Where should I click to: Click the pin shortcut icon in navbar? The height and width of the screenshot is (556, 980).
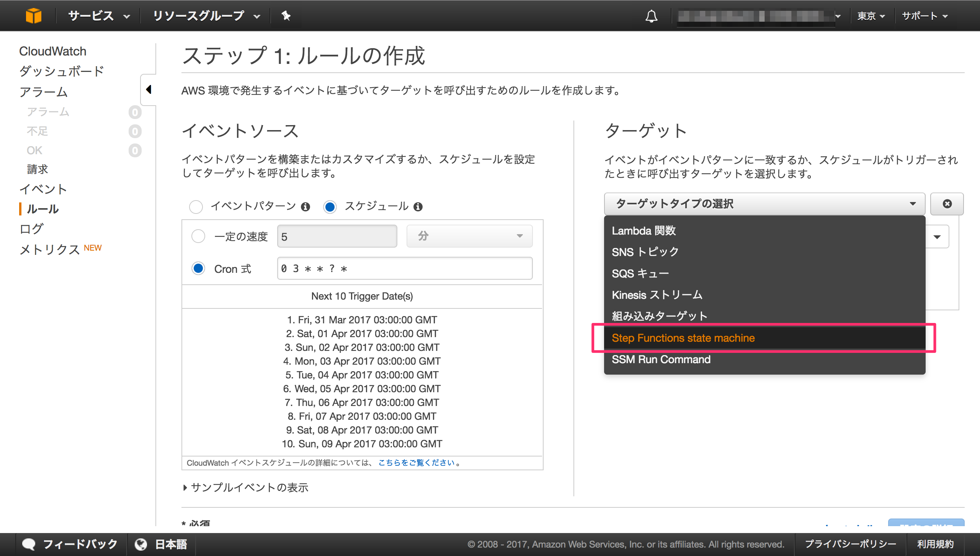286,16
